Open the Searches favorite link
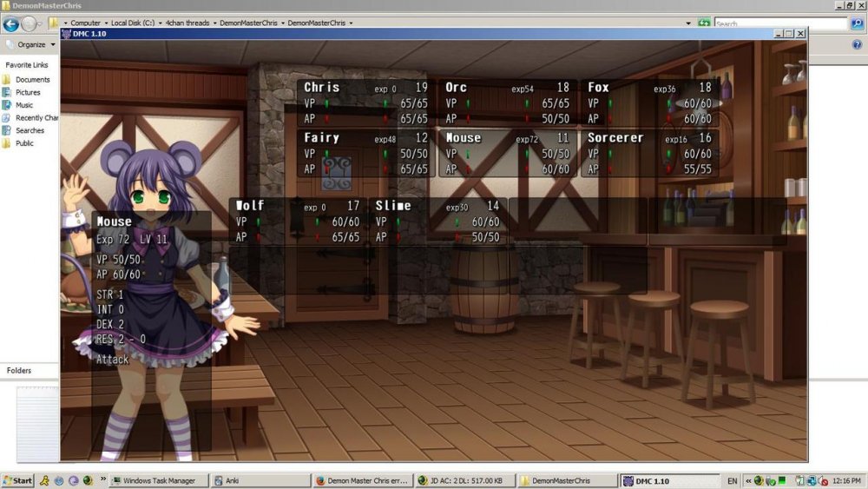The width and height of the screenshot is (868, 489). (30, 130)
